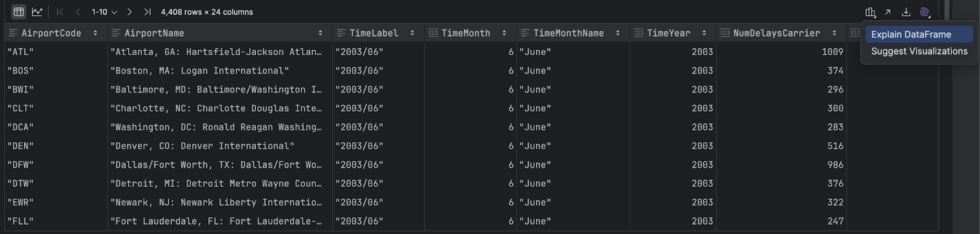Switch to table view icon
The image size is (980, 234).
coord(19,12)
